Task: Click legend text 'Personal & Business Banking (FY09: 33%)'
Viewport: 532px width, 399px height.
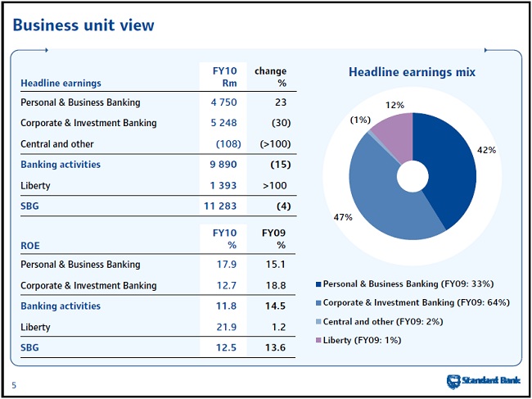Action: click(408, 283)
